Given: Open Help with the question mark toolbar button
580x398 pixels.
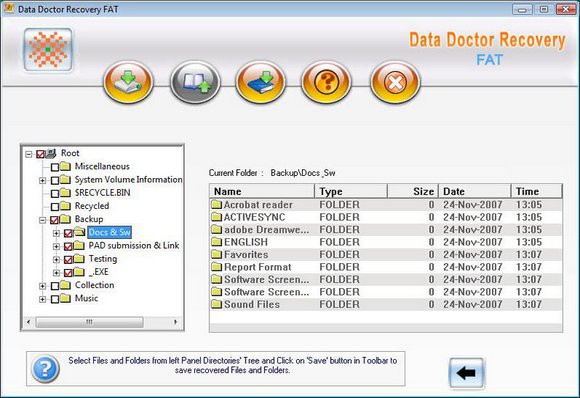Looking at the screenshot, I should 326,82.
